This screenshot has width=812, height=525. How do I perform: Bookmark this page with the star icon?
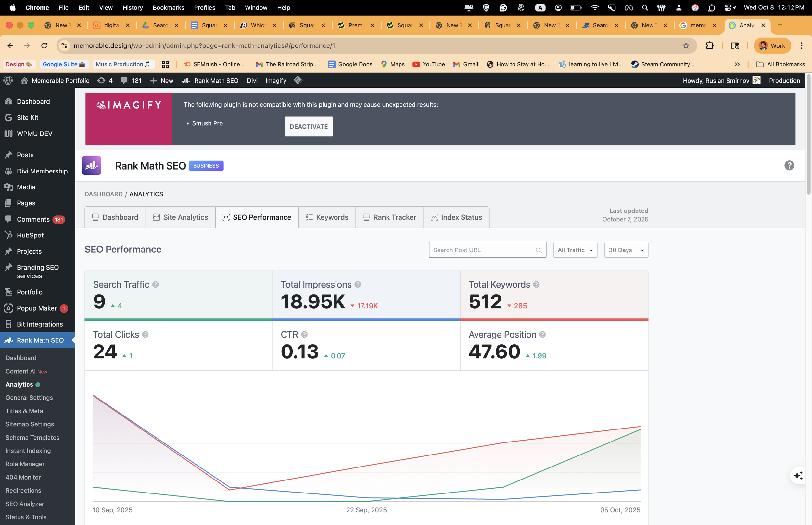click(x=686, y=46)
